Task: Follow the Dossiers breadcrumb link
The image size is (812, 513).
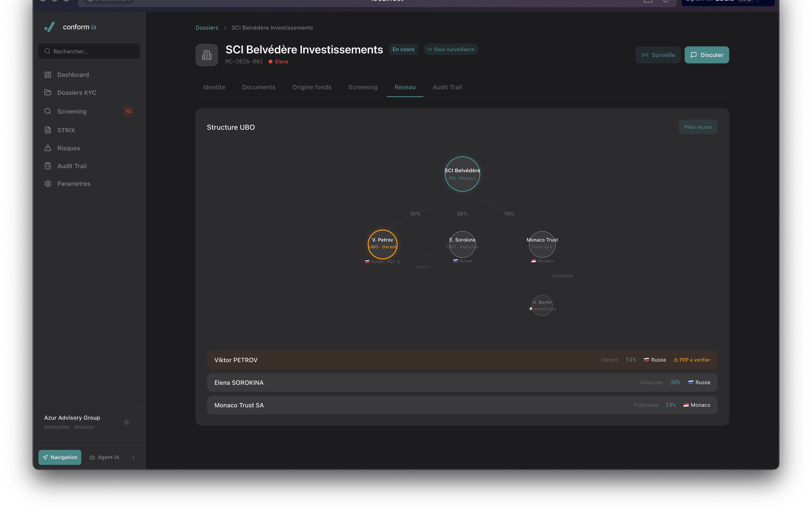Action: point(207,28)
